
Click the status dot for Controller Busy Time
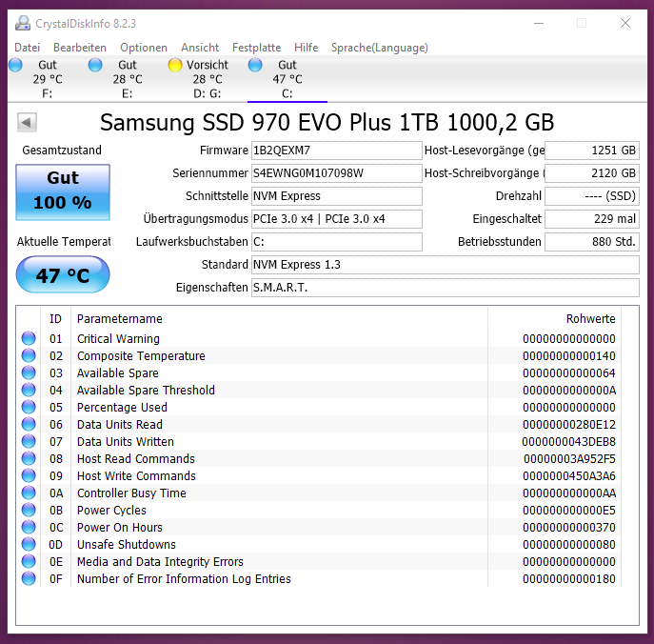[29, 493]
